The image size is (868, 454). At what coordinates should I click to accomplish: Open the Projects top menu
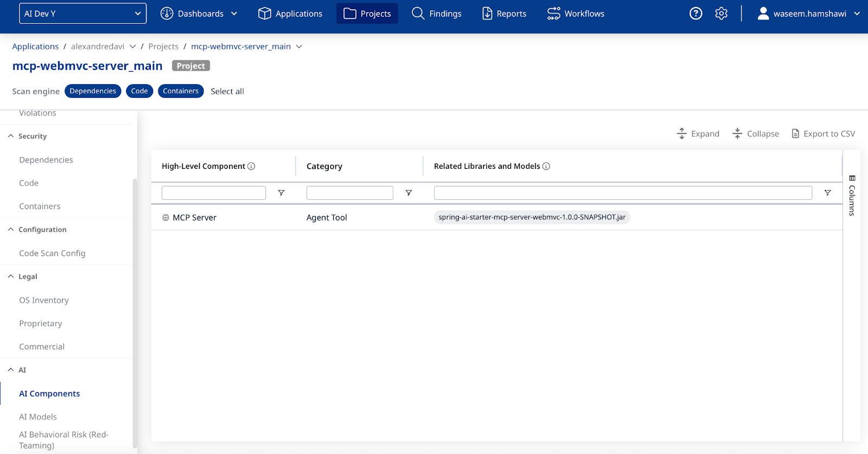367,14
